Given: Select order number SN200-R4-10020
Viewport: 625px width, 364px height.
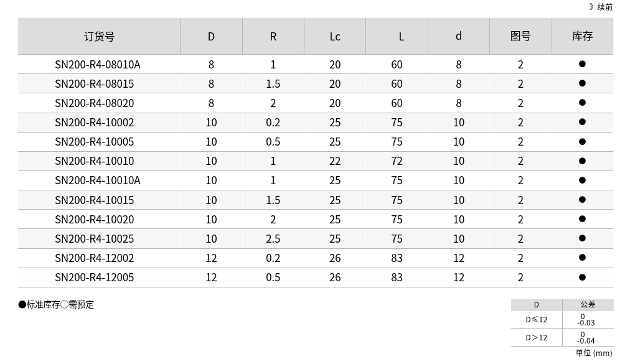Looking at the screenshot, I should pyautogui.click(x=95, y=220).
